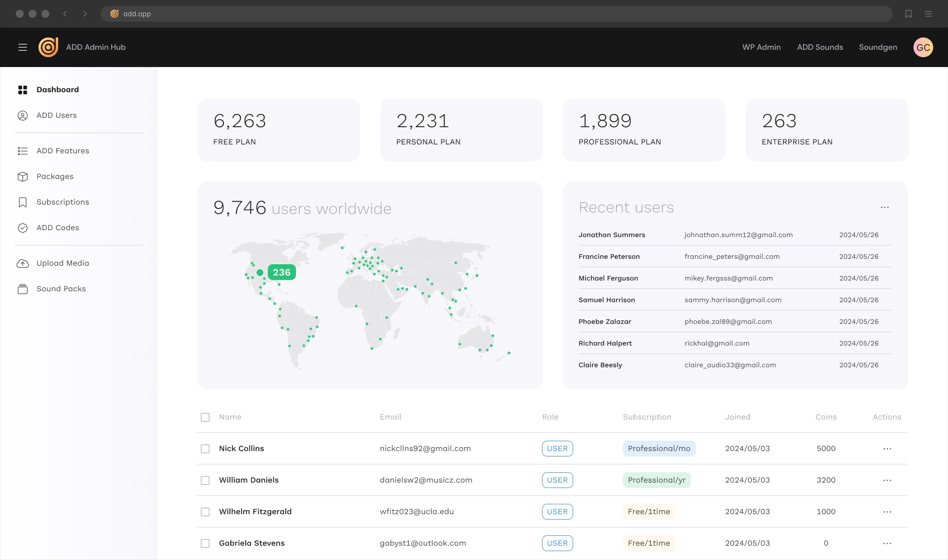The image size is (948, 560).
Task: Open the ADD Features list icon
Action: (x=23, y=151)
